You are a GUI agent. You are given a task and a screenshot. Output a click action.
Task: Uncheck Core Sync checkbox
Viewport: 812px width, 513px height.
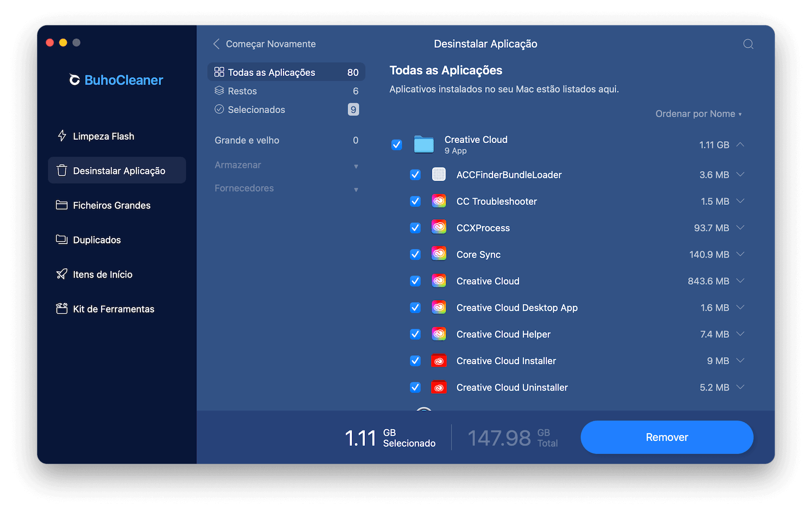pyautogui.click(x=415, y=254)
